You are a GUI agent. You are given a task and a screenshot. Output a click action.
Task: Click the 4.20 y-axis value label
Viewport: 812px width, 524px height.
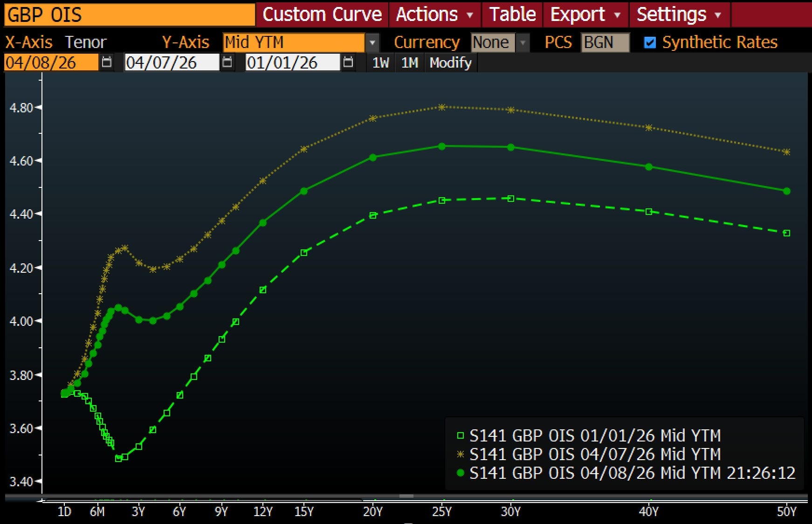[x=21, y=268]
